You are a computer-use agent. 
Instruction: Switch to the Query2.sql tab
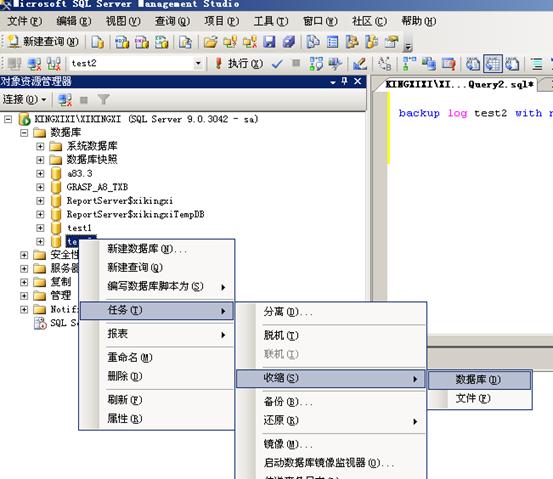459,85
